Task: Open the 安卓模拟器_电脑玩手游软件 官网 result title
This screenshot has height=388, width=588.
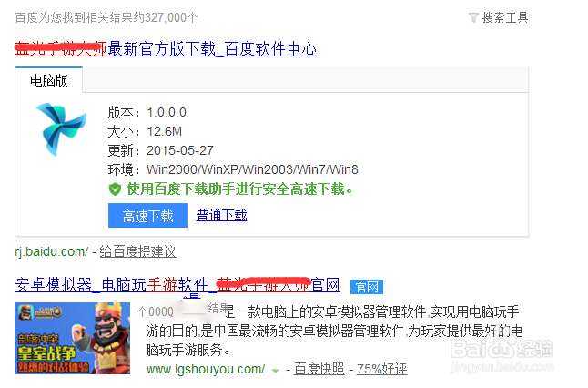Action: [x=177, y=285]
